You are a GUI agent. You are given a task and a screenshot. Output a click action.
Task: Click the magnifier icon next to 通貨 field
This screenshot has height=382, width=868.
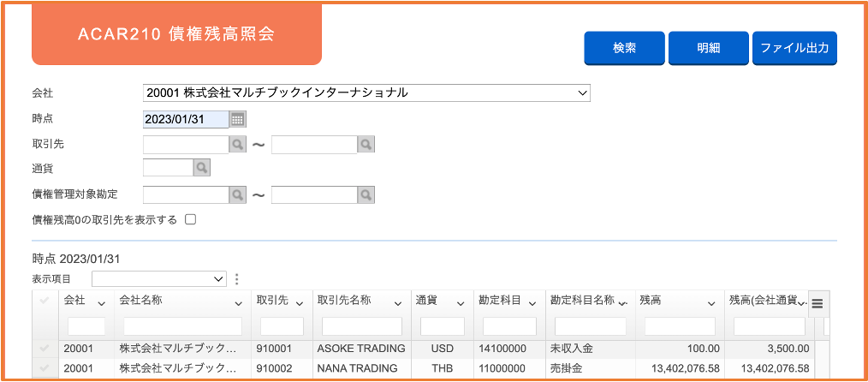[202, 168]
